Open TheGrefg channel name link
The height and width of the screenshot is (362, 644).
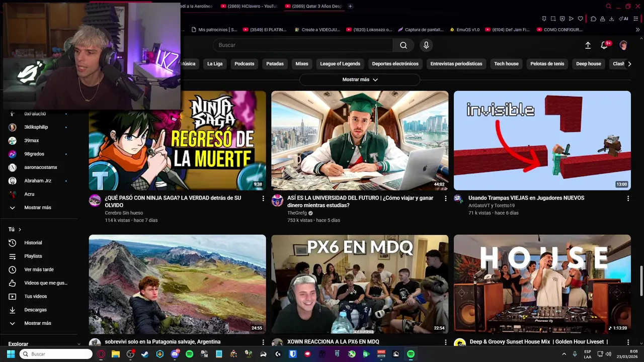tap(297, 213)
